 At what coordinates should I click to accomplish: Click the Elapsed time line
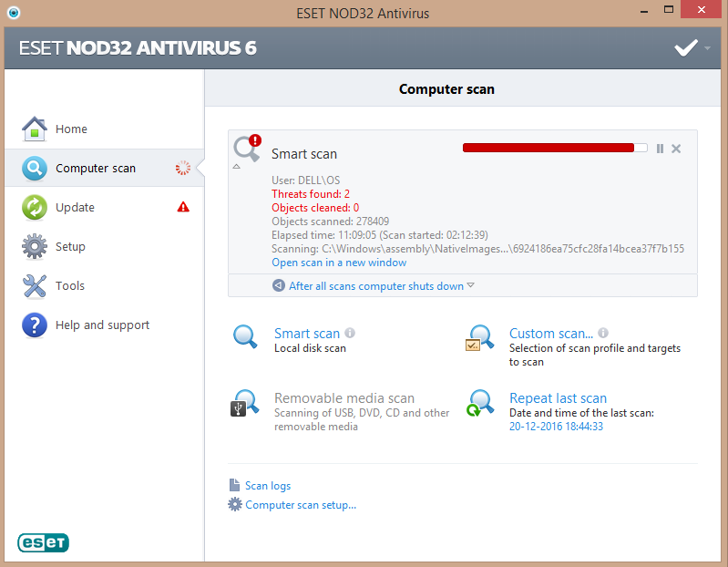pyautogui.click(x=380, y=235)
